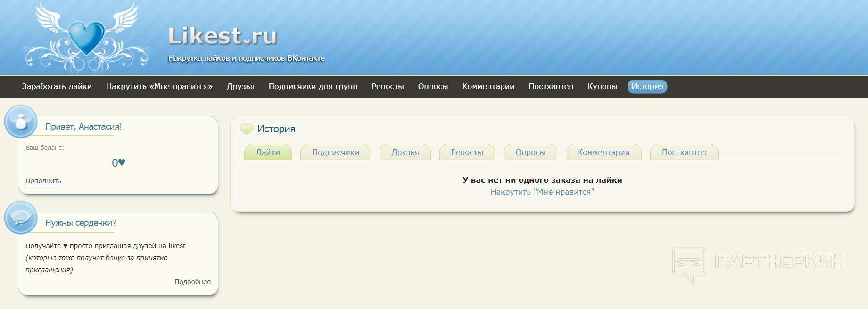
Task: Click Накрутить "Мне нравится" link in history
Action: click(x=542, y=192)
